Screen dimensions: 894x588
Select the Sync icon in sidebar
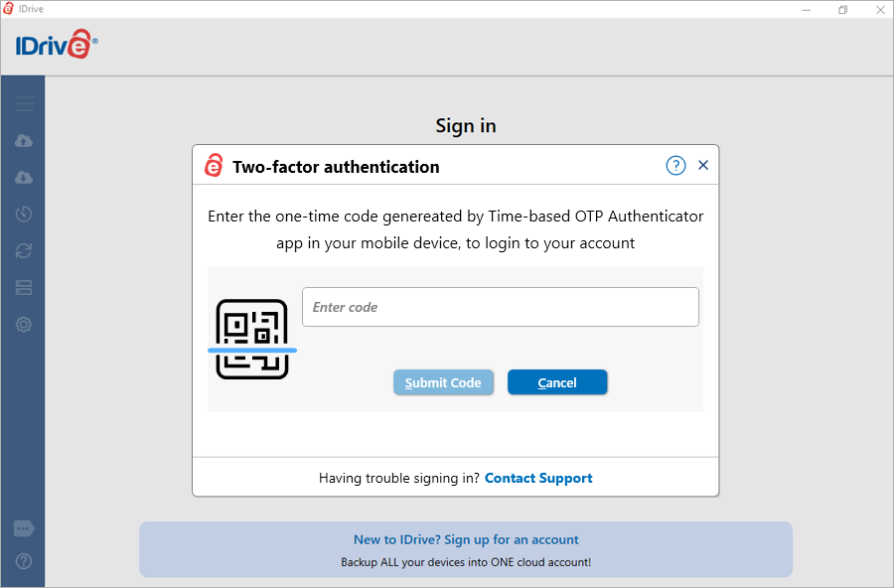[x=24, y=250]
